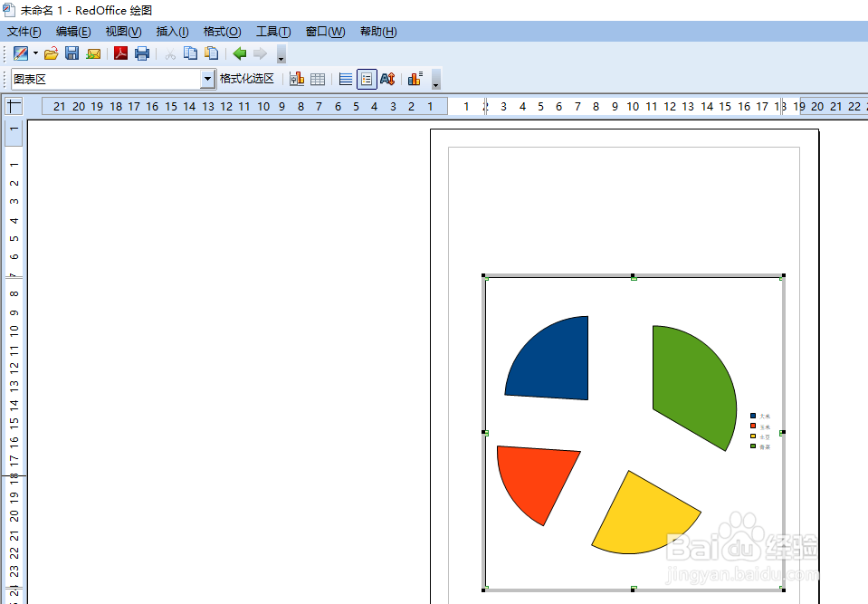Open the 帮助(H) menu
The image size is (868, 604).
point(378,32)
